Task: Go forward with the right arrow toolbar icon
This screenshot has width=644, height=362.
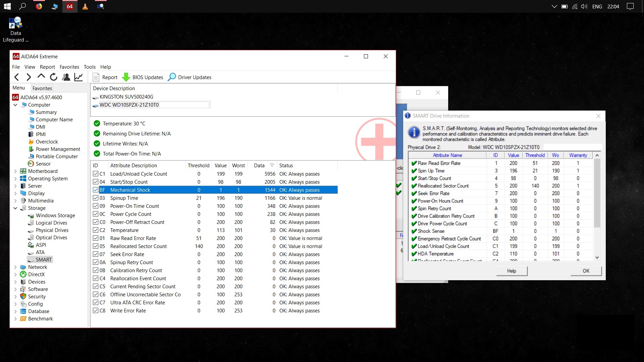Action: [29, 77]
